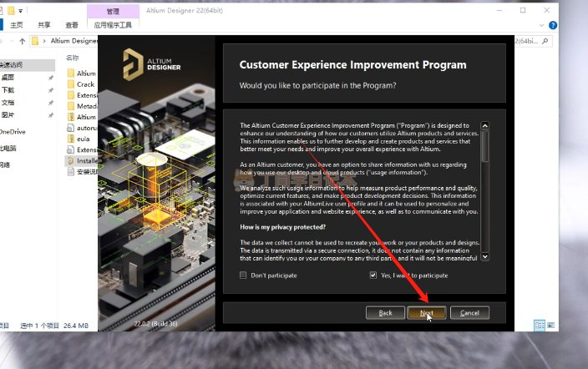This screenshot has height=369, width=588.
Task: Select the autorun file icon
Action: [x=70, y=128]
